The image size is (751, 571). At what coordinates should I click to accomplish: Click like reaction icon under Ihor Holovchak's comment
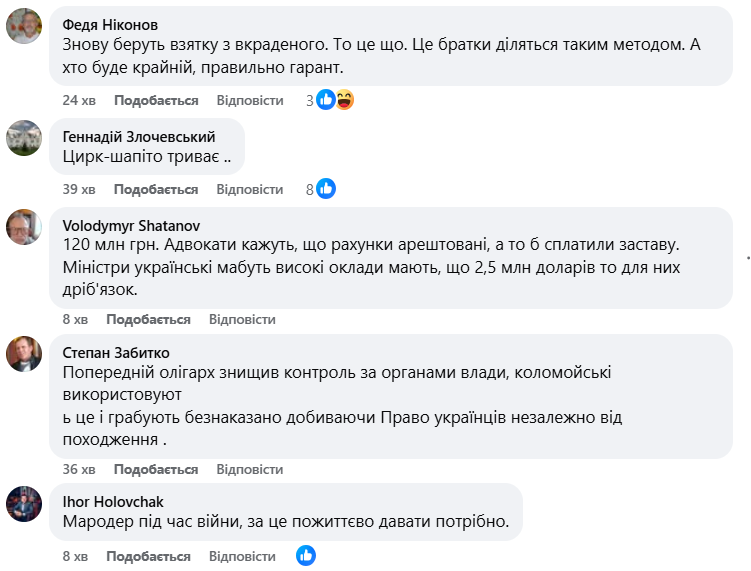pos(306,555)
